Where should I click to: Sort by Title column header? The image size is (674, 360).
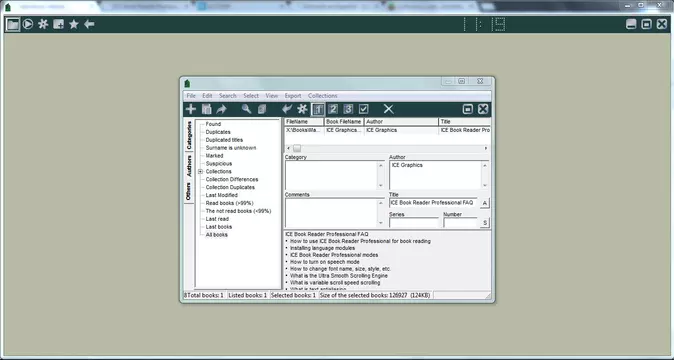click(x=464, y=122)
